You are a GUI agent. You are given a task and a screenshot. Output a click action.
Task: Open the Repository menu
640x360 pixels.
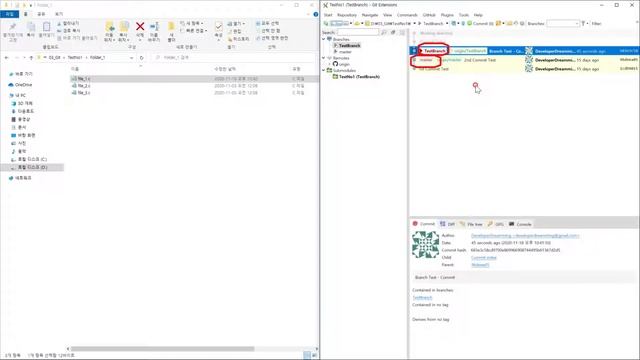click(347, 15)
